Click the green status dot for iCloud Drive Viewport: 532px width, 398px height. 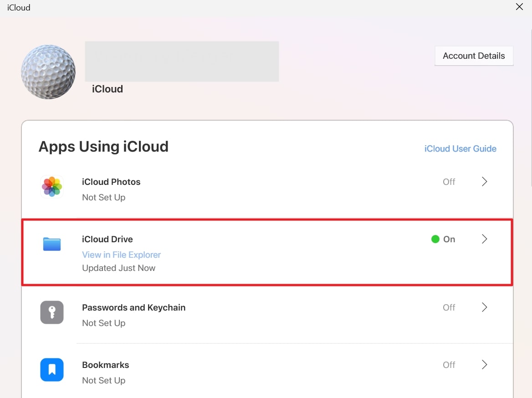click(x=435, y=239)
